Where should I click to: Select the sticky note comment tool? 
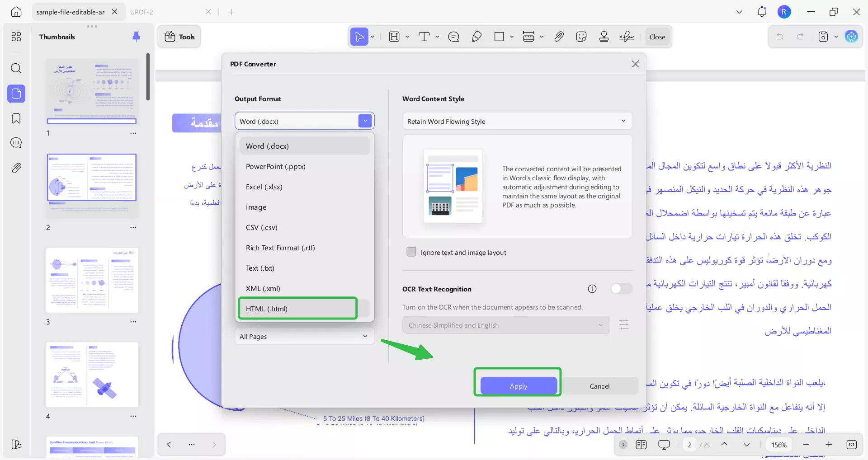pyautogui.click(x=454, y=37)
